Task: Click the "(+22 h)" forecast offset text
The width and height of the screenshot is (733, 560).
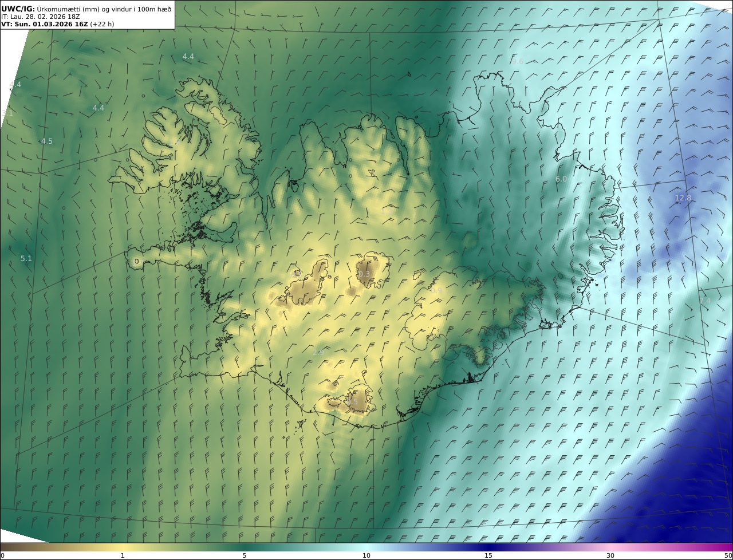Action: 102,24
